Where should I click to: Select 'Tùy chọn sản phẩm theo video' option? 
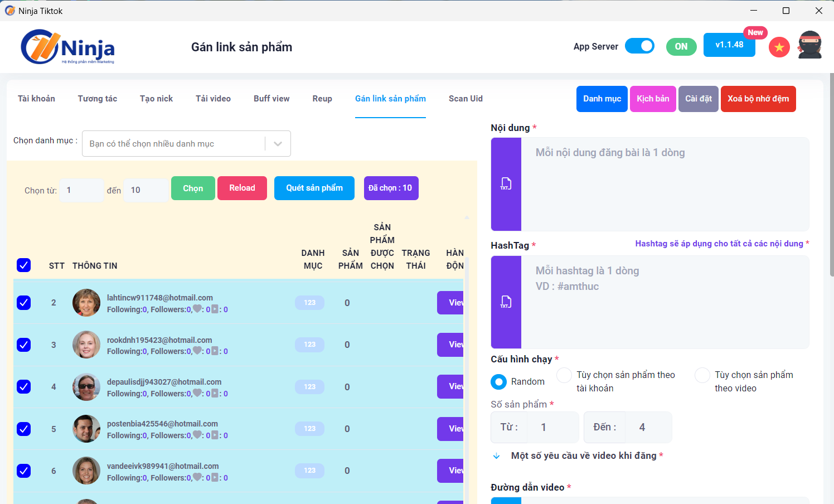(x=702, y=375)
